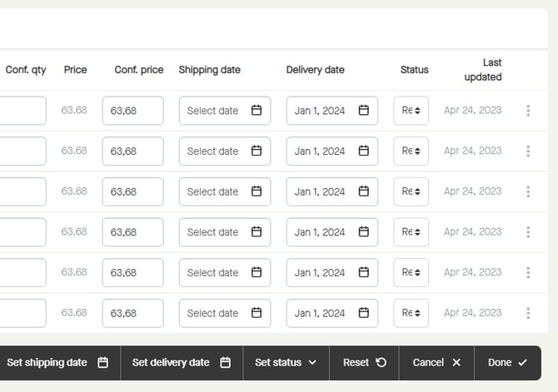Screen dimensions: 558x392
Task: Open three-dot menu for fourth row
Action: [528, 232]
